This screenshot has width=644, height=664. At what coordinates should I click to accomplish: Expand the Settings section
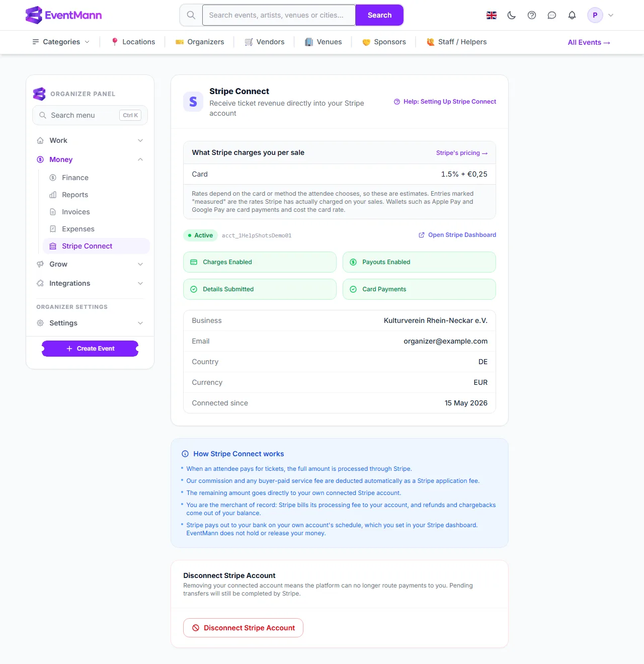coord(90,323)
